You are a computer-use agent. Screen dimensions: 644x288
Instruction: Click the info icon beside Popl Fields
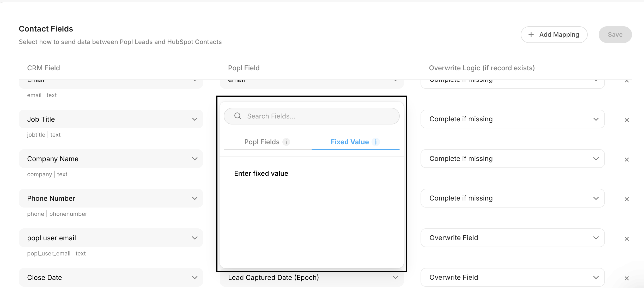click(x=286, y=142)
